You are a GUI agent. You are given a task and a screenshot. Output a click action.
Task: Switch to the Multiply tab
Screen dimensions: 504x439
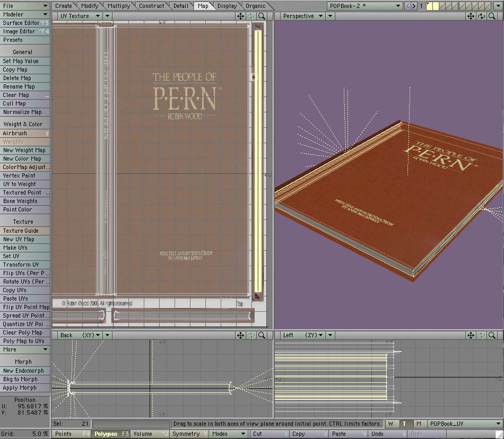coord(119,6)
